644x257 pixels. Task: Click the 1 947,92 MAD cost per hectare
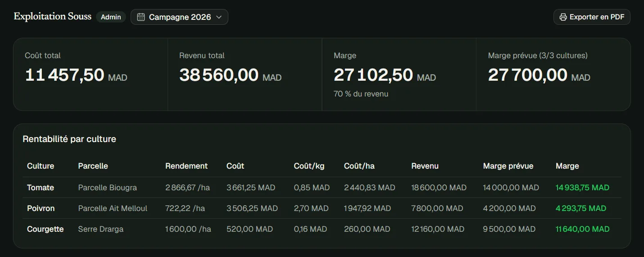tap(367, 208)
